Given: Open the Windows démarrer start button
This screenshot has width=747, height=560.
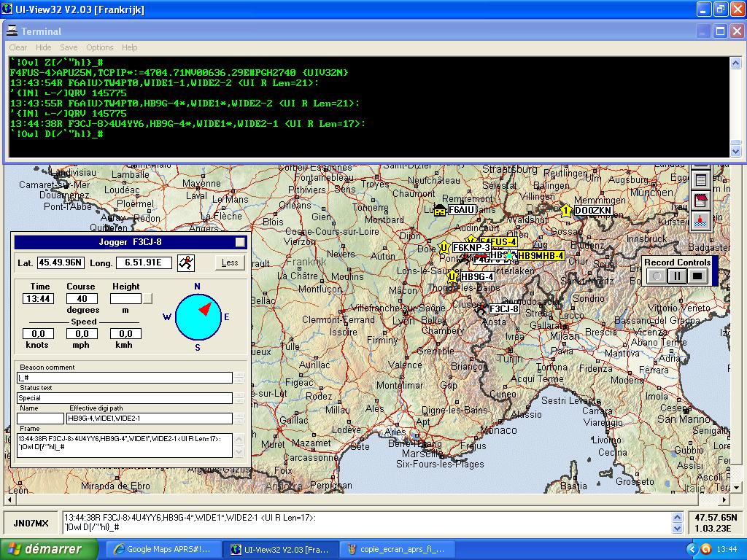Looking at the screenshot, I should pyautogui.click(x=44, y=549).
